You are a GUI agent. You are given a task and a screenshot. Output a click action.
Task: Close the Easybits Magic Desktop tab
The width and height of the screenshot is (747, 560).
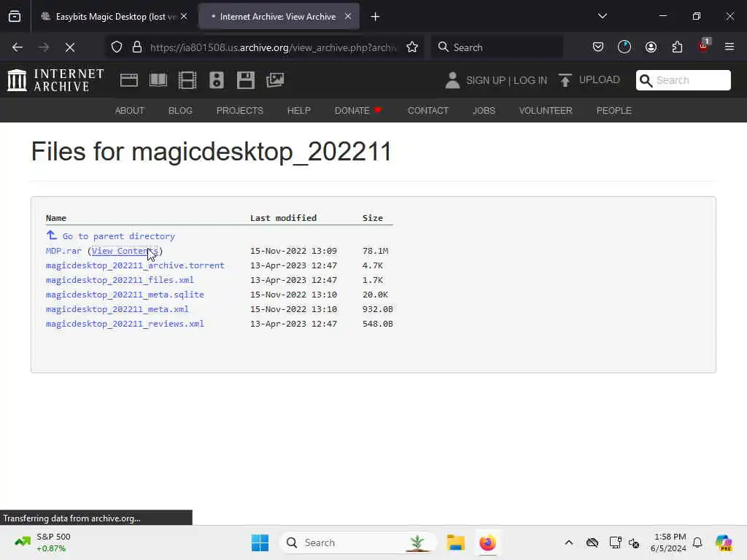pyautogui.click(x=184, y=17)
